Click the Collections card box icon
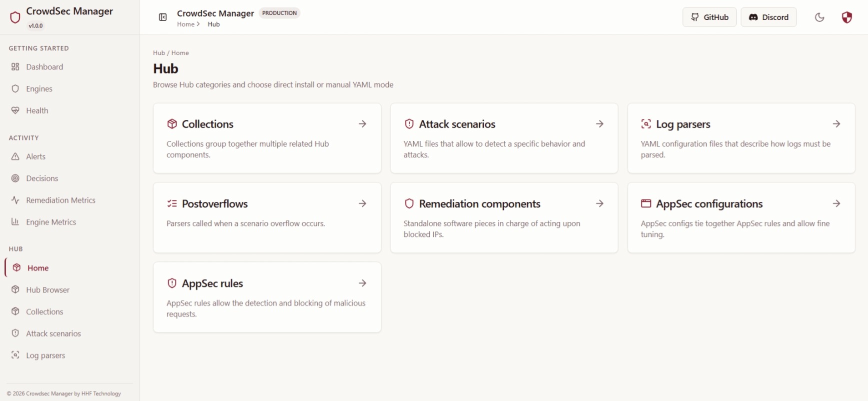 [x=172, y=124]
